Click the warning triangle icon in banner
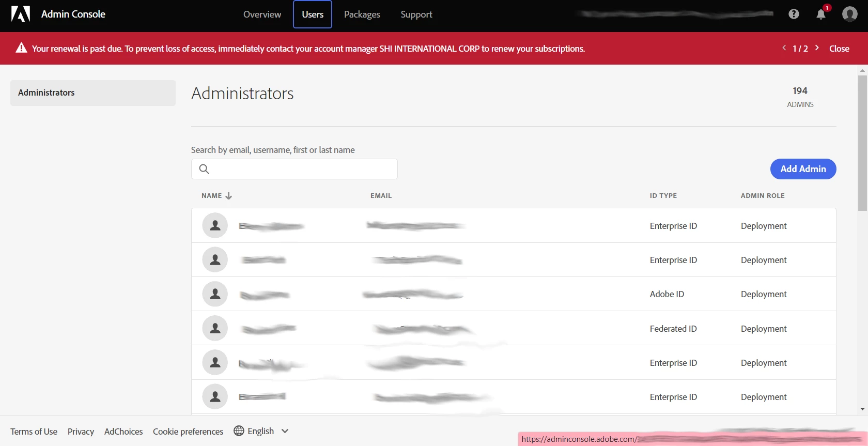Image resolution: width=868 pixels, height=446 pixels. coord(21,48)
